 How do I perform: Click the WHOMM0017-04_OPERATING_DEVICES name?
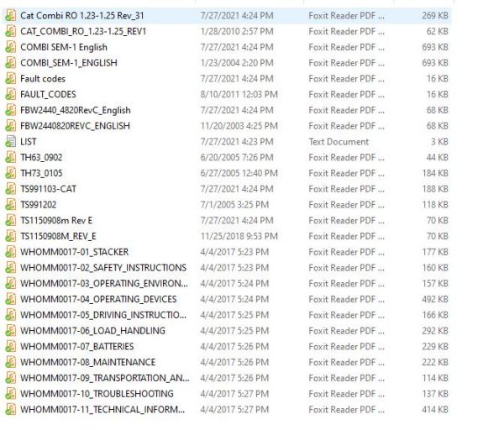point(98,299)
